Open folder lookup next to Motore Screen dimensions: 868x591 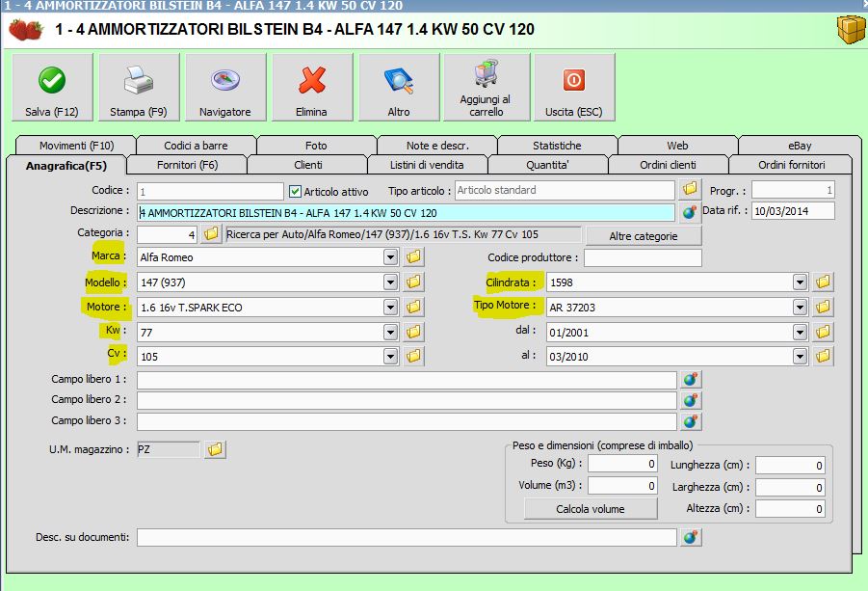click(413, 307)
